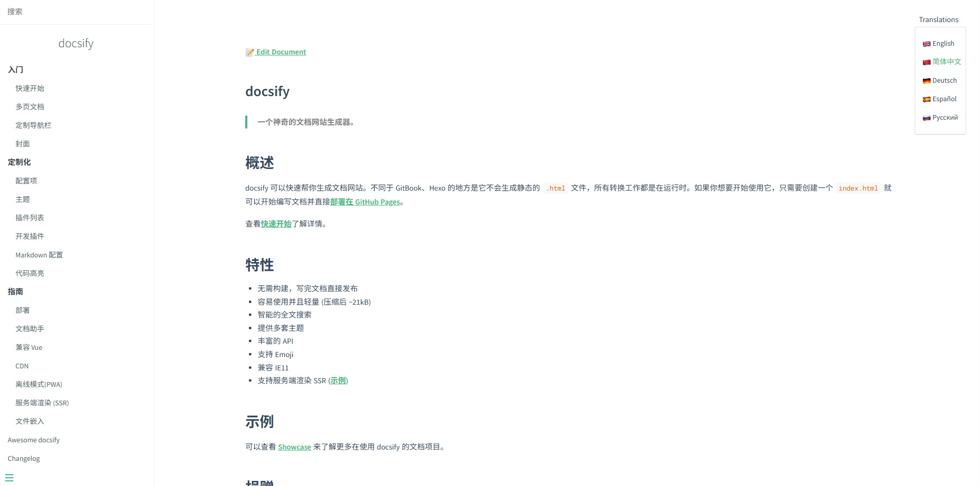Open 开发插件 sidebar entry
980x486 pixels.
[30, 236]
